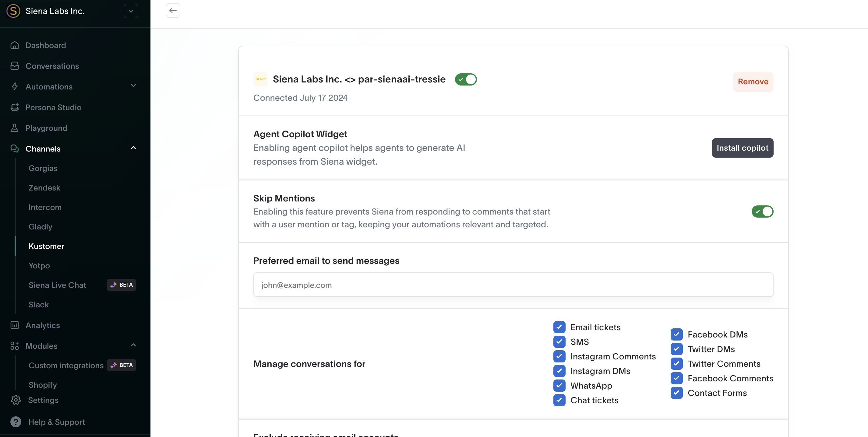Screen dimensions: 868x437
Task: Click the Help & Support question icon
Action: [16, 422]
